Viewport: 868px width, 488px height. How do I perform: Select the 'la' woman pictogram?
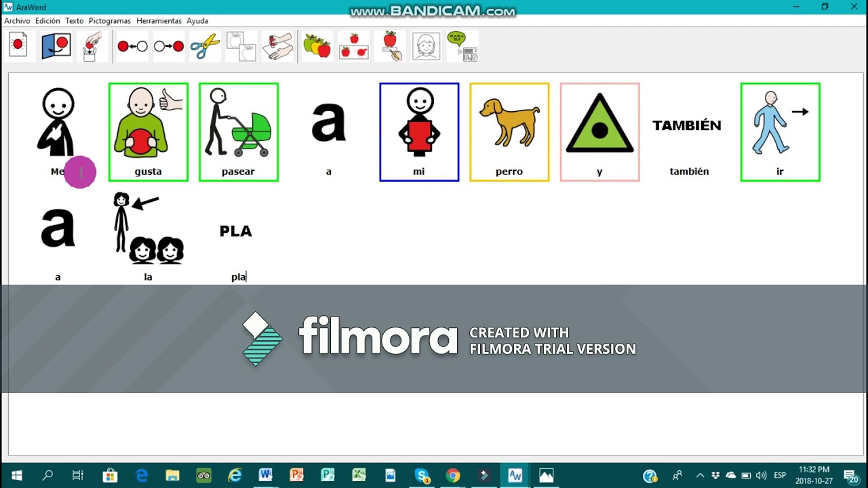149,228
